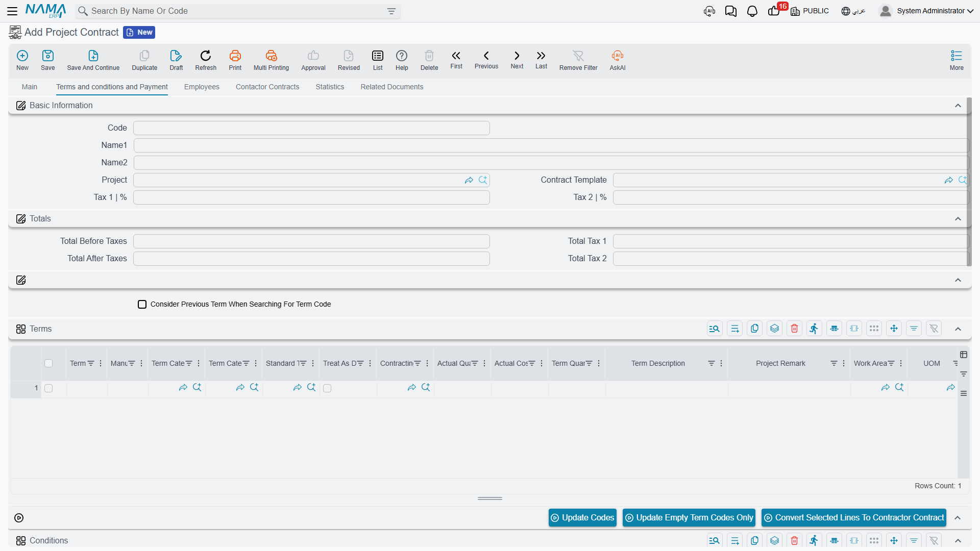980x551 pixels.
Task: Open the List view
Action: (378, 60)
